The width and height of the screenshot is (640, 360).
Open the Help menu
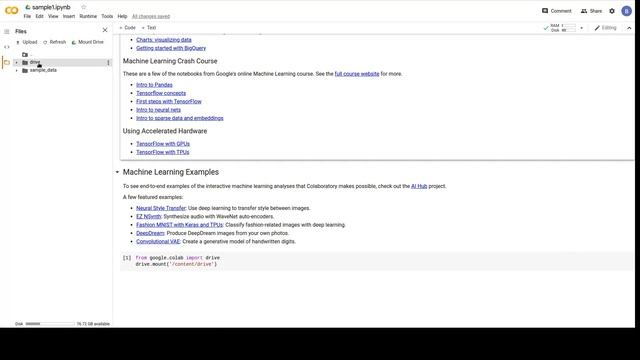[x=122, y=16]
